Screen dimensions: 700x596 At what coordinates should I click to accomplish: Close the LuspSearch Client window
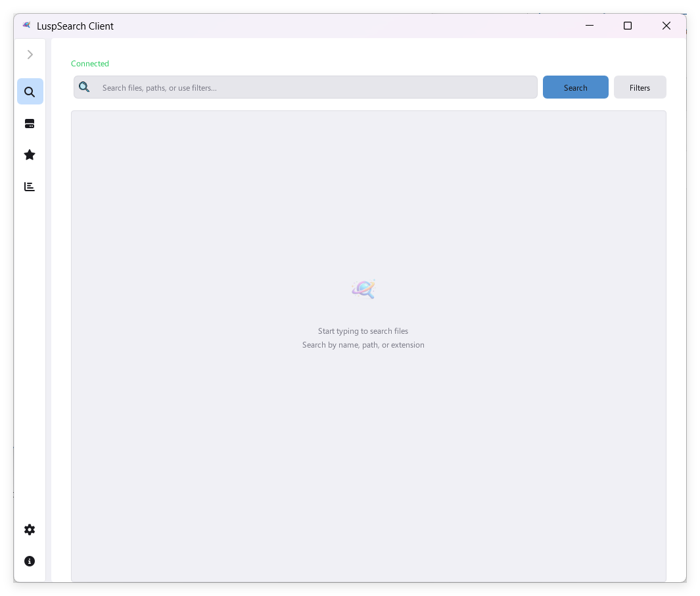tap(666, 26)
